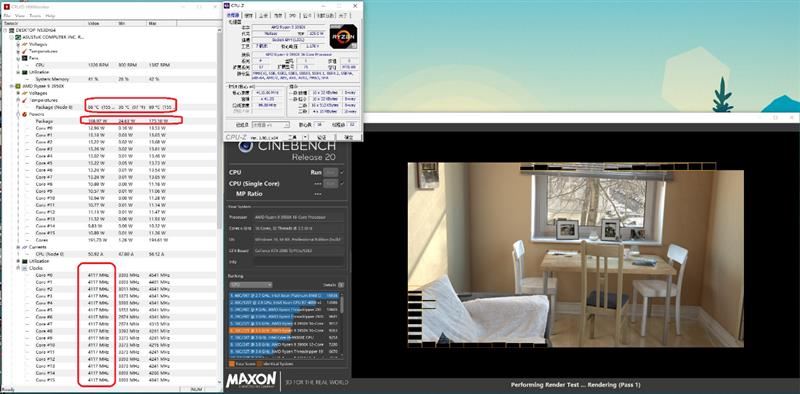Click the Temperatures icon under AMD Ryzen 9
Viewport: 800px width, 394px height.
24,100
